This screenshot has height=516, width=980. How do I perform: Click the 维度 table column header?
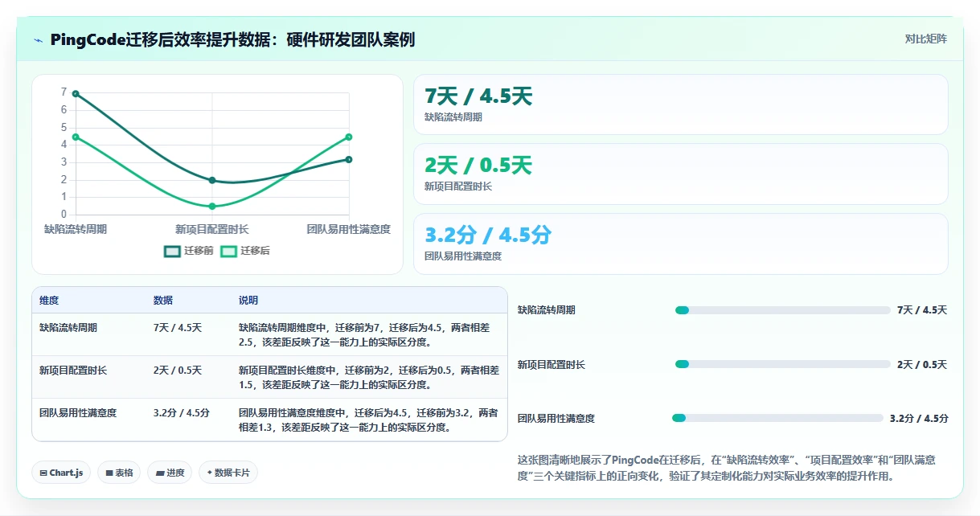coord(49,301)
